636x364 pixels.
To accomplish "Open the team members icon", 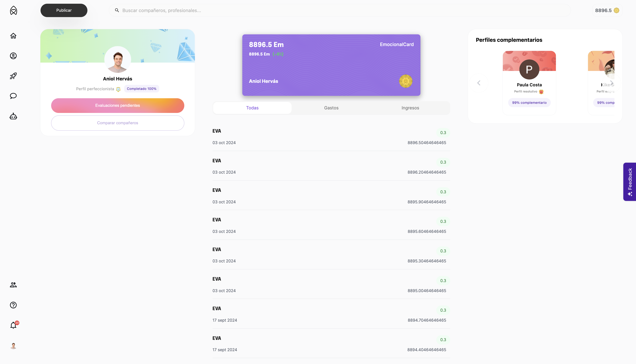I will click(13, 285).
